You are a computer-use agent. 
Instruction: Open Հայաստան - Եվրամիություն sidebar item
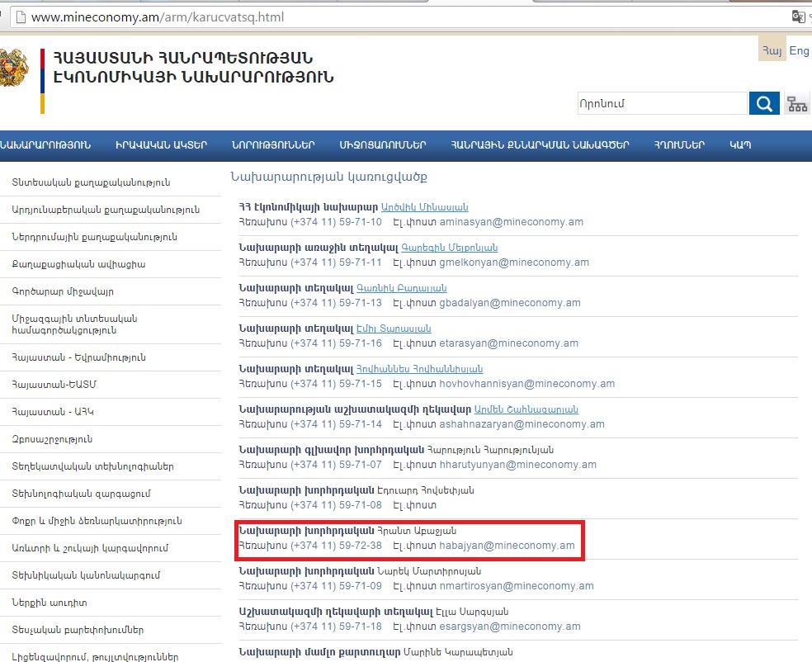[78, 357]
